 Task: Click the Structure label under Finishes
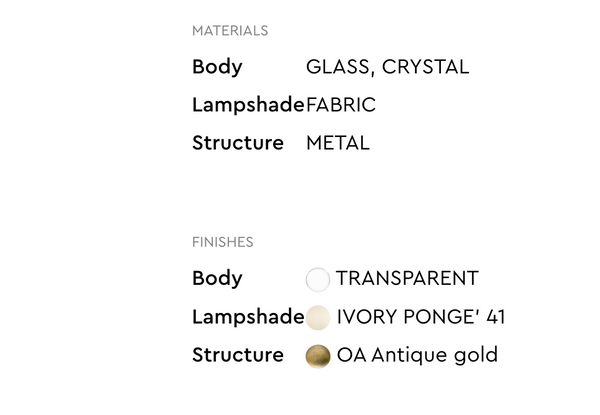(238, 355)
